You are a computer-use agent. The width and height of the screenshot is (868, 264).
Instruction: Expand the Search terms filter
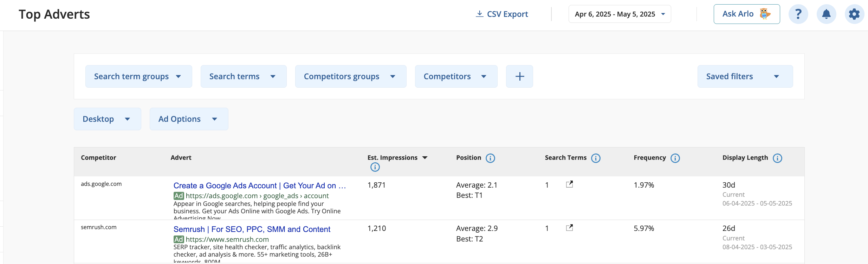click(x=244, y=76)
